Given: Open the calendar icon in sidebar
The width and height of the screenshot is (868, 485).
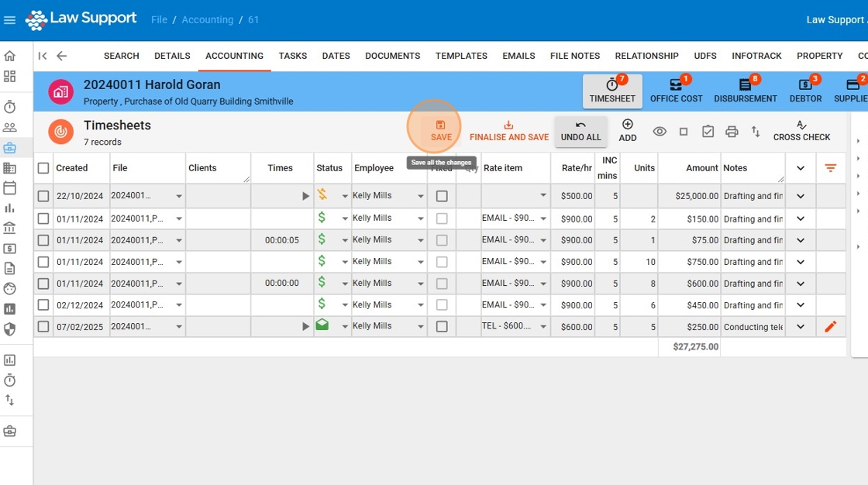Looking at the screenshot, I should coord(9,188).
